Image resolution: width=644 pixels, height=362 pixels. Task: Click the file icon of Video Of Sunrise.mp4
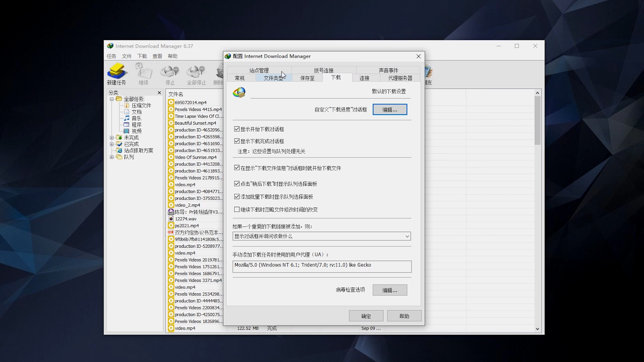tap(171, 157)
